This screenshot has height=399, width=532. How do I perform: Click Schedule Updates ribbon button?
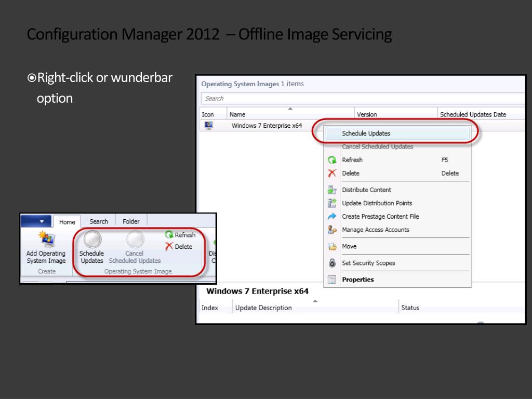click(91, 248)
